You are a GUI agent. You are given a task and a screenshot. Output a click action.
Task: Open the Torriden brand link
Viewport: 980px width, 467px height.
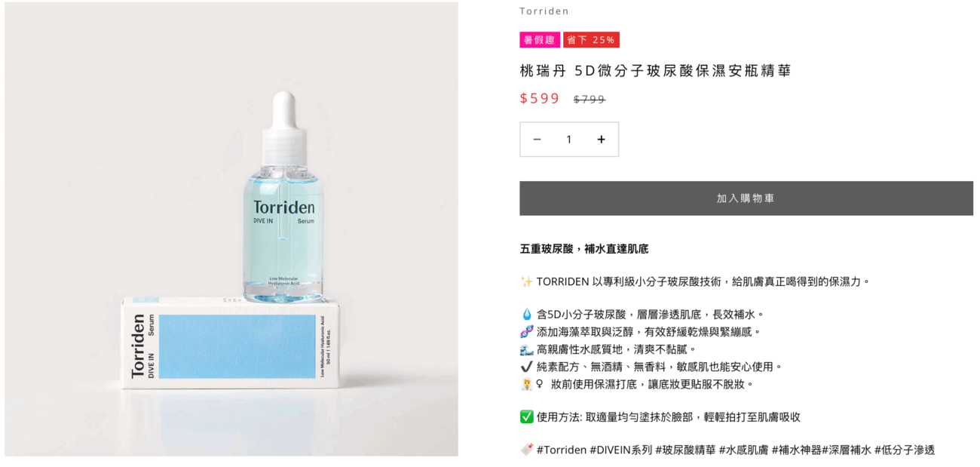click(x=544, y=11)
